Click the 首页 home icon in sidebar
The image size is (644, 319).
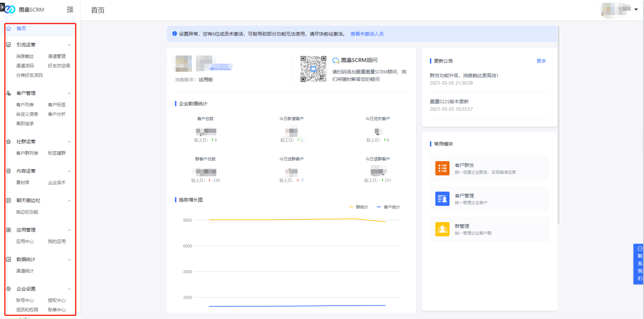9,28
